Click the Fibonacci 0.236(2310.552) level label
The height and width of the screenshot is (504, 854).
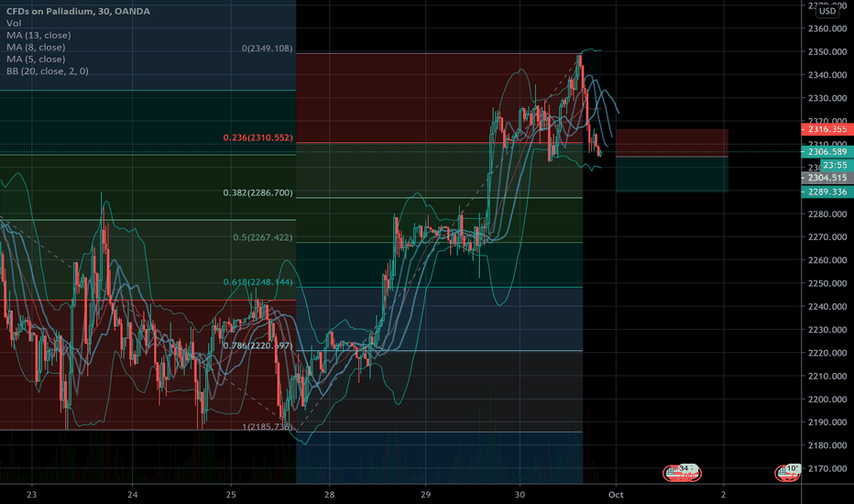coord(257,137)
